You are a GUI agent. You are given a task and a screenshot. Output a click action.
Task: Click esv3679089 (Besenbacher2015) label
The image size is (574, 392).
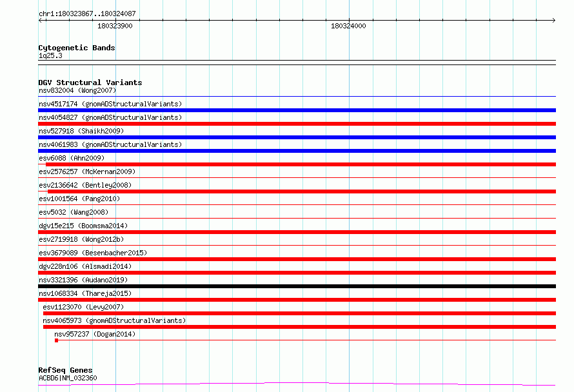(93, 253)
